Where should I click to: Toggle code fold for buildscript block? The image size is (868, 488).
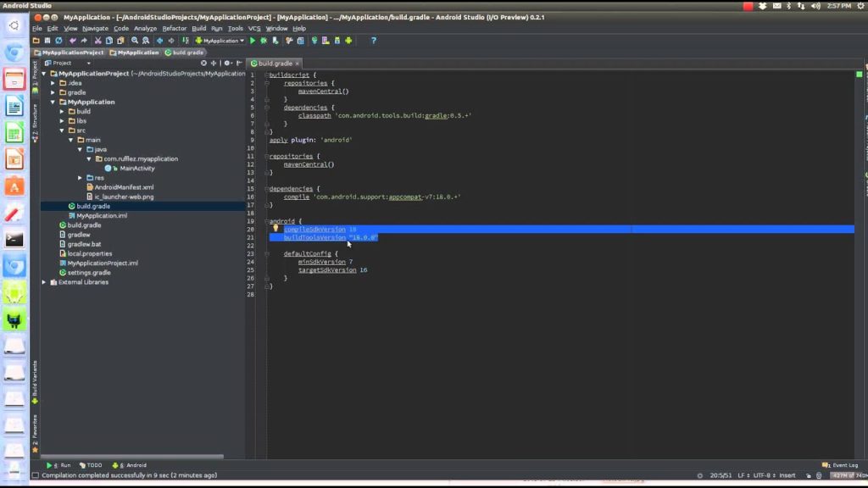pyautogui.click(x=266, y=75)
